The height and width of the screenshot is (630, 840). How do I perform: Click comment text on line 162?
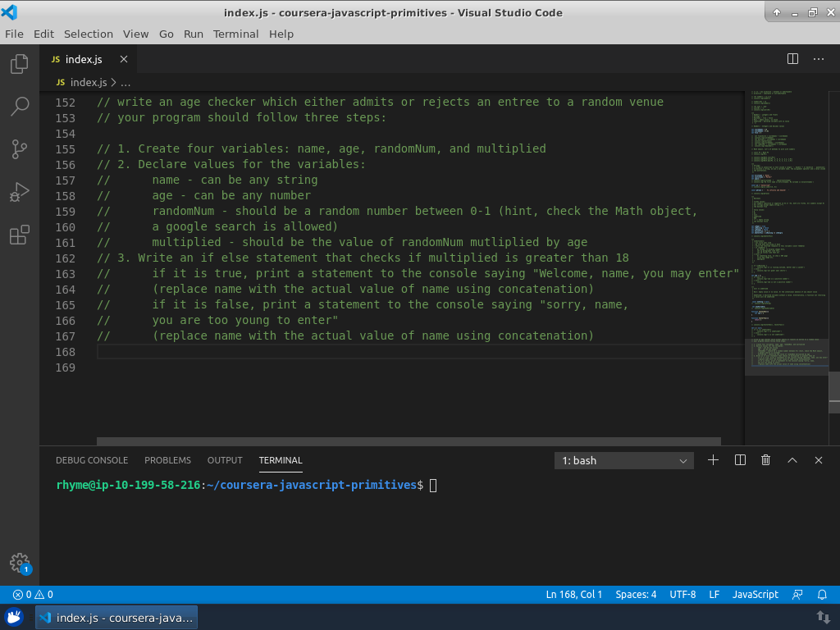[x=363, y=258]
